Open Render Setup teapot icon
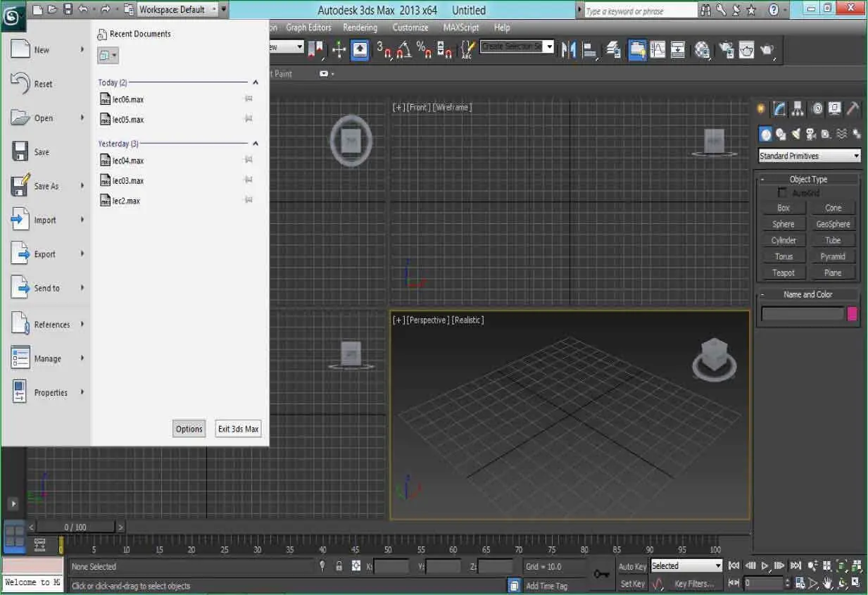 coord(726,49)
